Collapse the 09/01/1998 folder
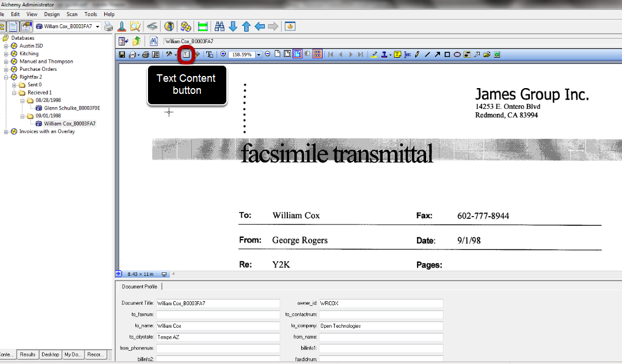 coord(22,116)
